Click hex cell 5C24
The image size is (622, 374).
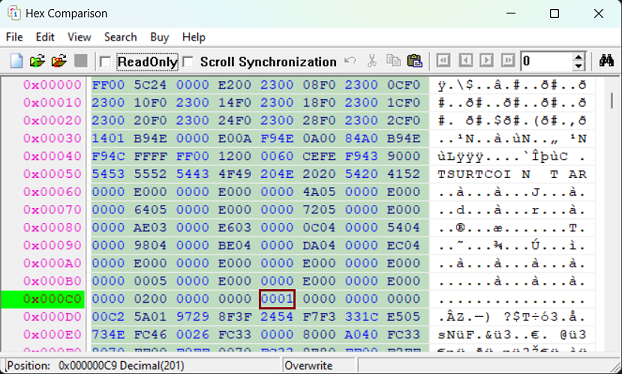pos(150,85)
